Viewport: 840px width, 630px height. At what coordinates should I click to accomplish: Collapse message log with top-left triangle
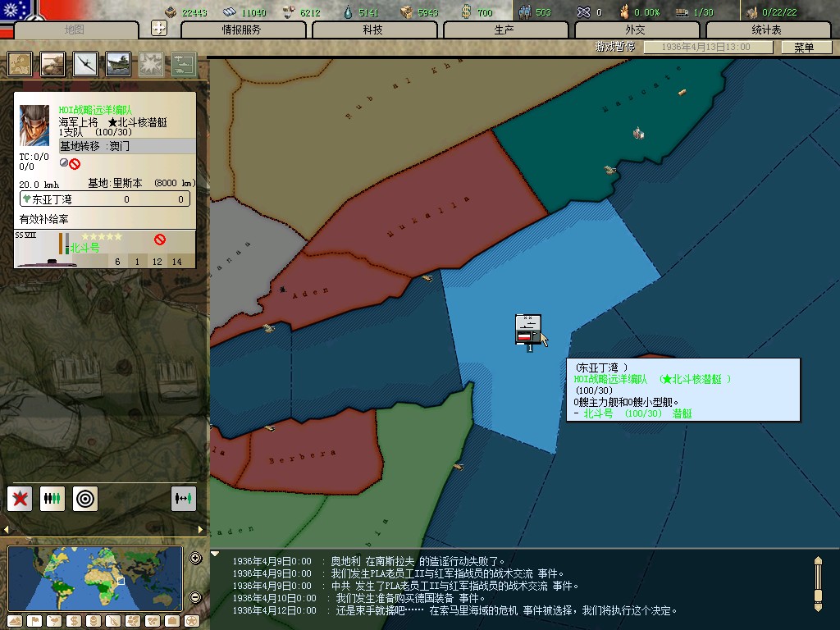pos(215,554)
